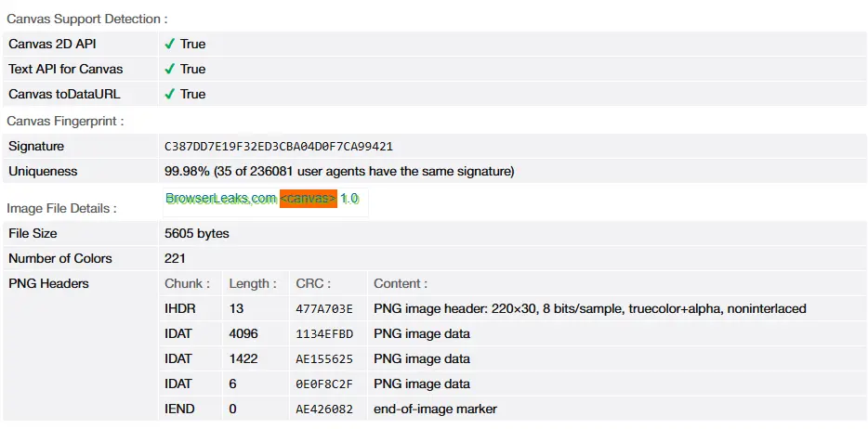Click the end-of-image marker text
The image size is (868, 429).
[x=435, y=409]
